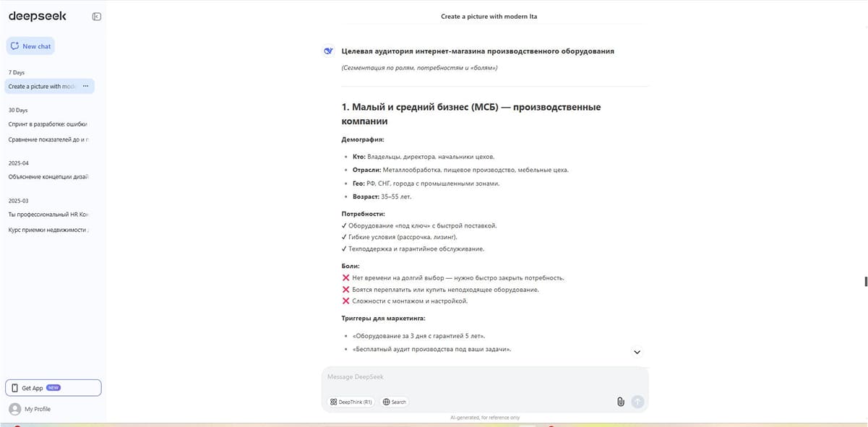Open the 'Ты профессиональный HR Кон' chat

pos(48,215)
